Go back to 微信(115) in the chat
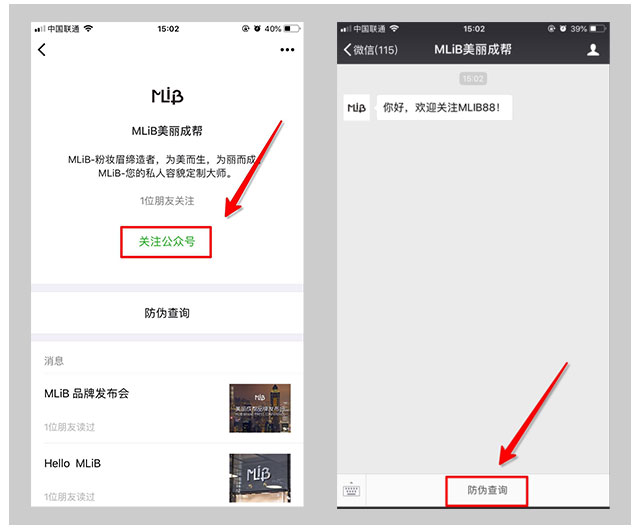This screenshot has height=530, width=640. 371,50
